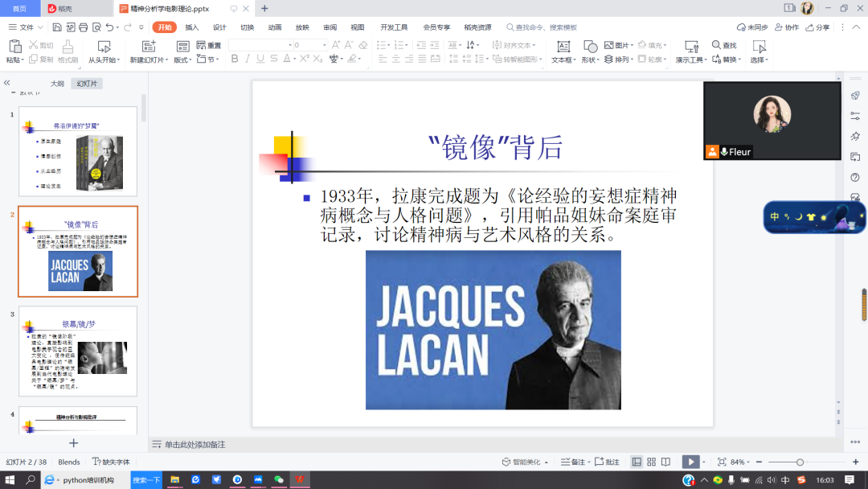Image resolution: width=868 pixels, height=489 pixels.
Task: Click the Share (分享) button
Action: pyautogui.click(x=818, y=27)
